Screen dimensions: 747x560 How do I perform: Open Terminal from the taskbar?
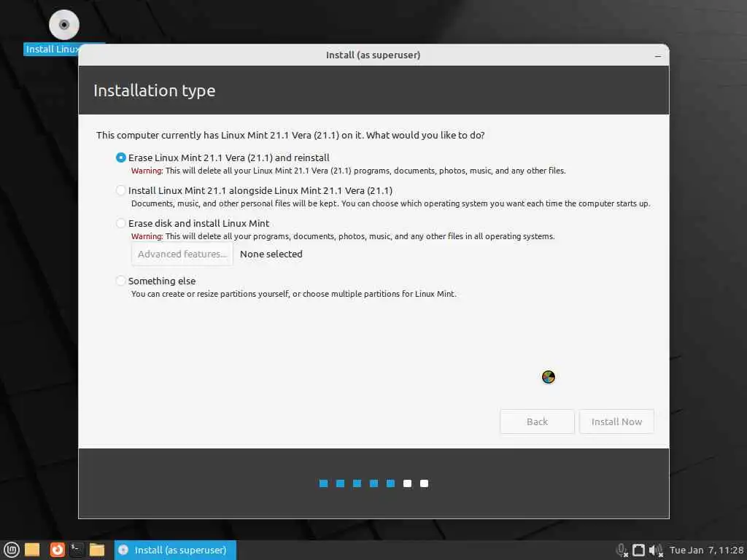[77, 550]
